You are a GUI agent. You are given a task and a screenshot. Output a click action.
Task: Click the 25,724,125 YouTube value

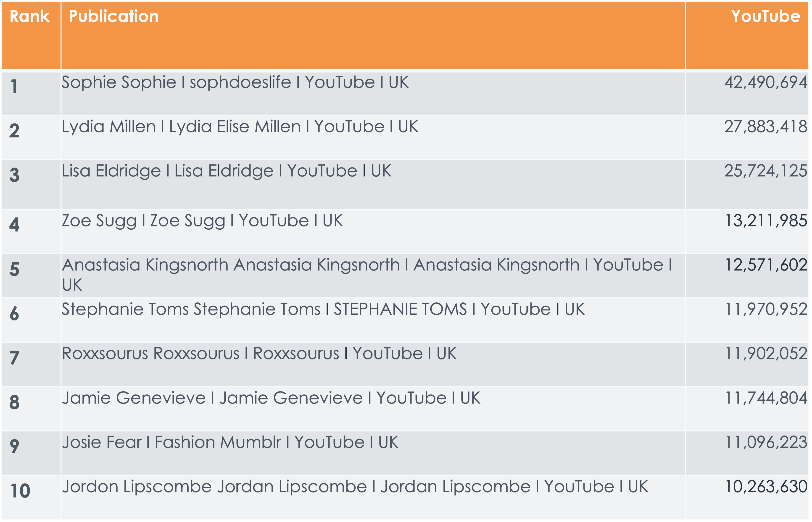tap(766, 171)
